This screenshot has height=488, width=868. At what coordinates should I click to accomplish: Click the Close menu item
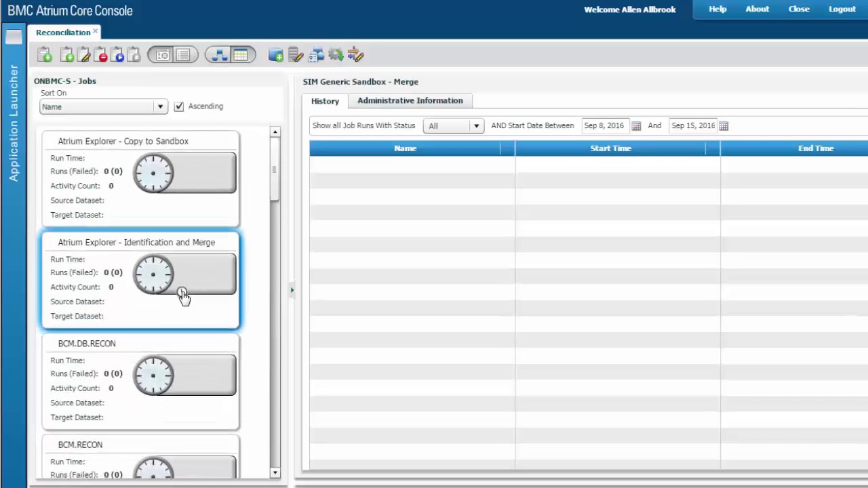click(799, 9)
